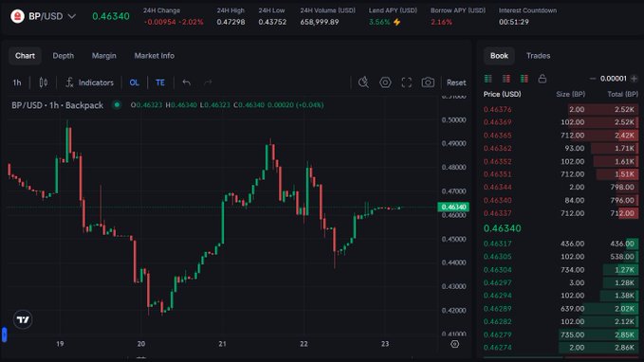Select ask price 0.46376
This screenshot has height=362, width=644.
(497, 109)
